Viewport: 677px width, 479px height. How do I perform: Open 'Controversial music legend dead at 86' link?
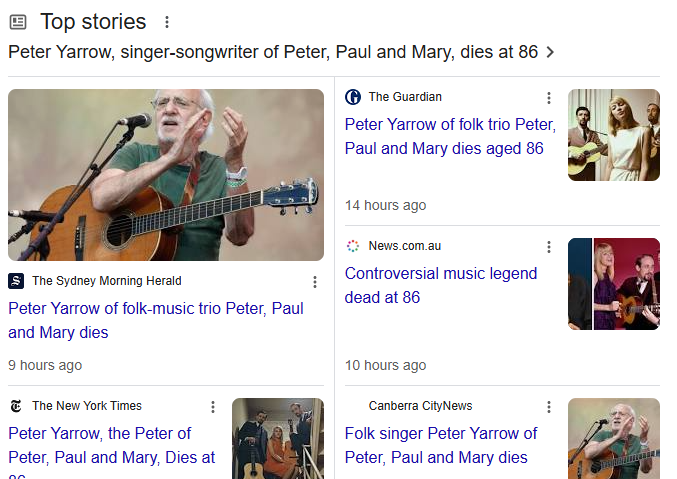[441, 285]
